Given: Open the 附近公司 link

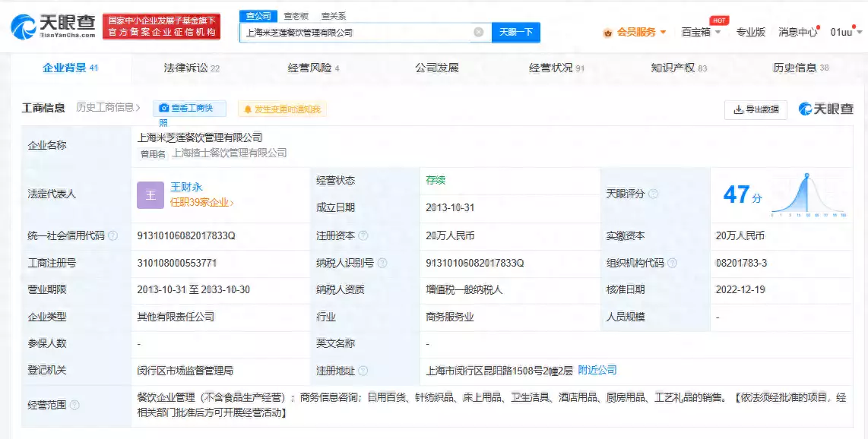Looking at the screenshot, I should click(597, 371).
